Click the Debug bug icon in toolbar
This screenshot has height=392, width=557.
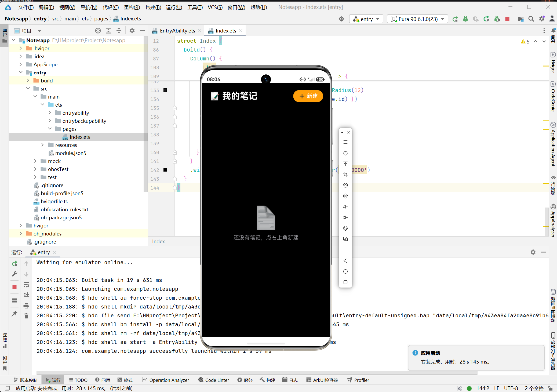465,19
